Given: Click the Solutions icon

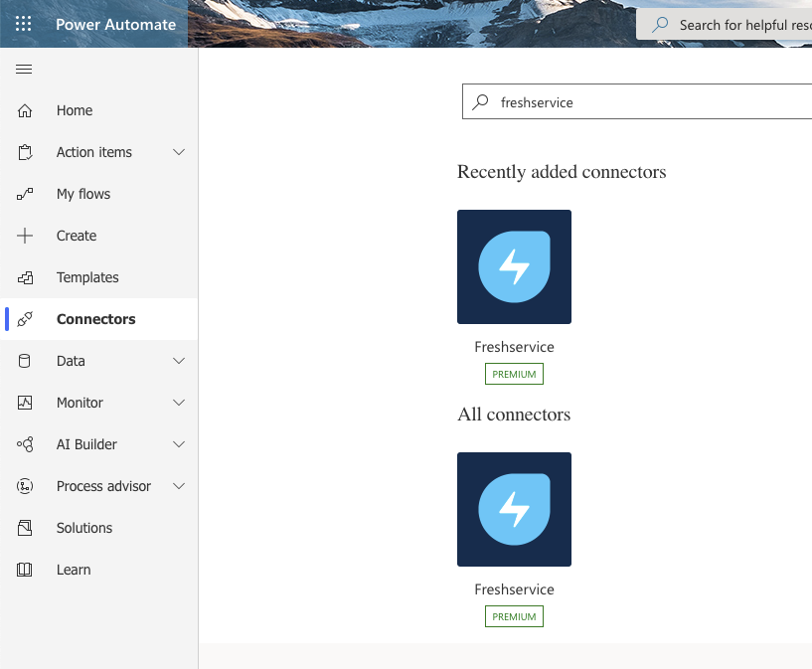Looking at the screenshot, I should (24, 528).
